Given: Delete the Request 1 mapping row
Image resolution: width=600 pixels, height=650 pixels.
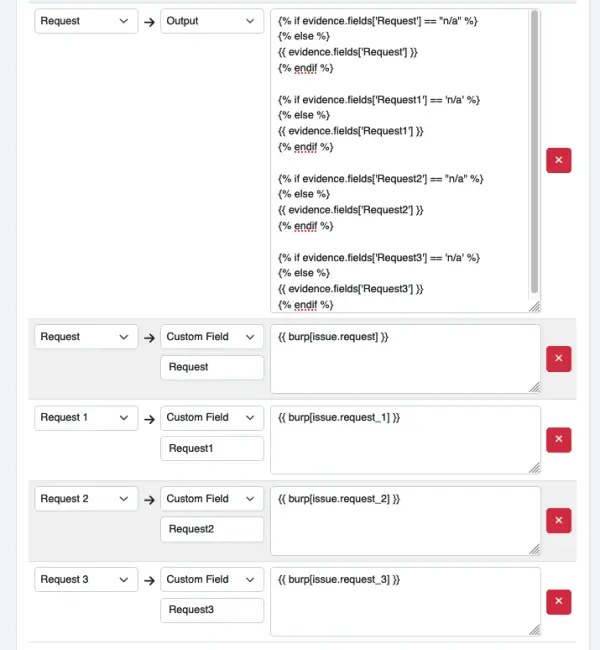Looking at the screenshot, I should coord(558,440).
